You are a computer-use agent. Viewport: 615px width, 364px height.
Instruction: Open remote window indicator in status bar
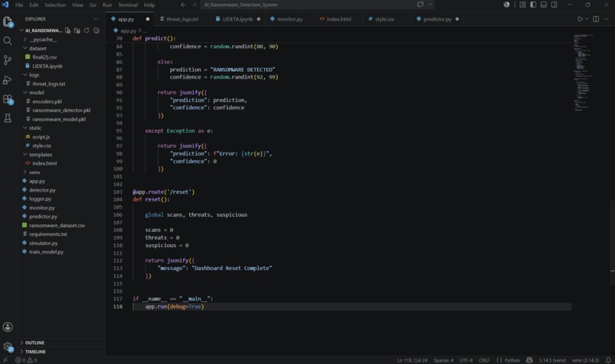(5, 360)
